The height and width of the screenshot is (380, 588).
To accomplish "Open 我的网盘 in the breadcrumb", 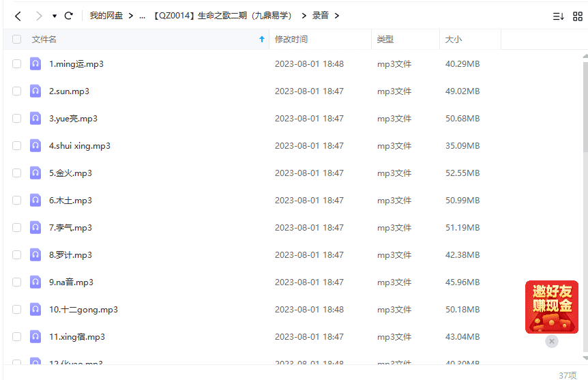I will tap(106, 16).
